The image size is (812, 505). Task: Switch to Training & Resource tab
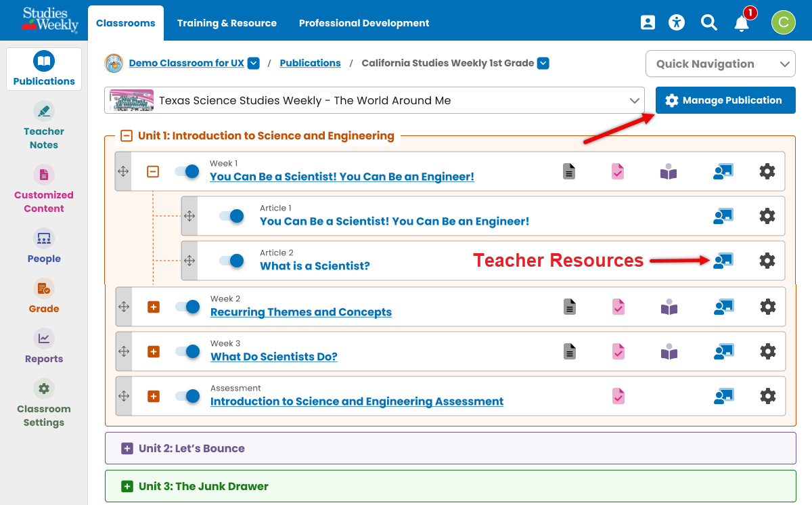tap(227, 23)
